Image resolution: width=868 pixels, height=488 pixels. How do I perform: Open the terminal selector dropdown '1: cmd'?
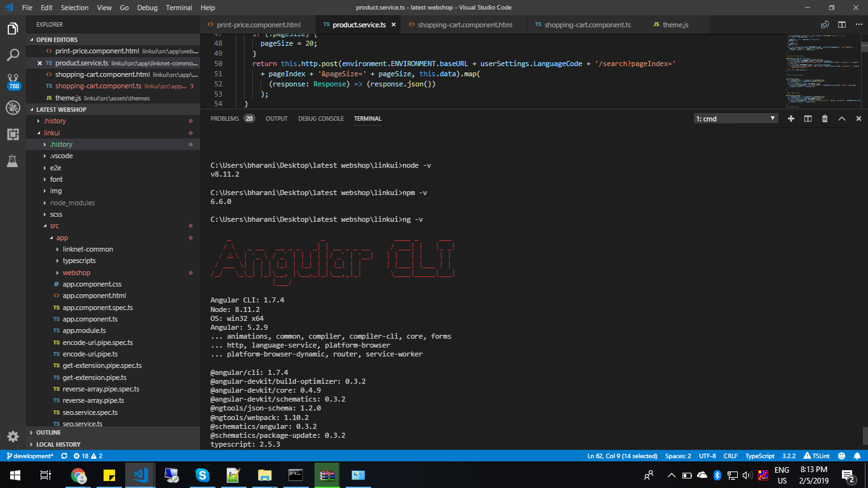tap(736, 118)
